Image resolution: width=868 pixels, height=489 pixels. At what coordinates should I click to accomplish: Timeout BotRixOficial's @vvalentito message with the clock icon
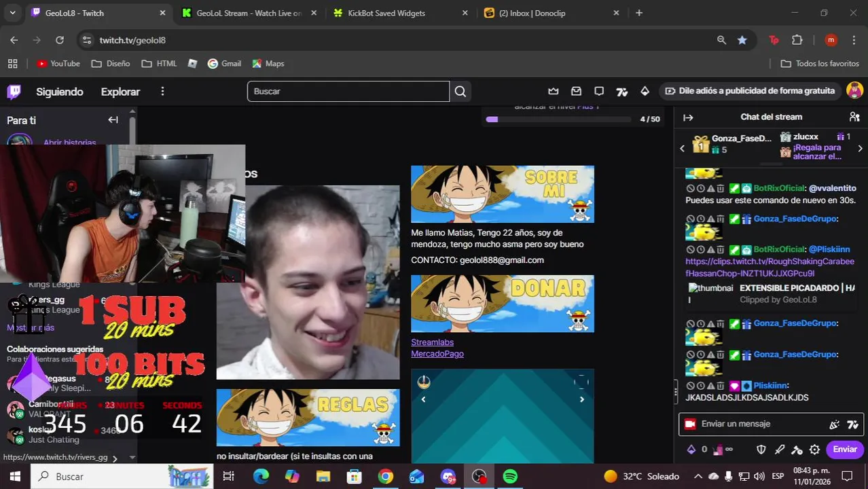coord(700,189)
